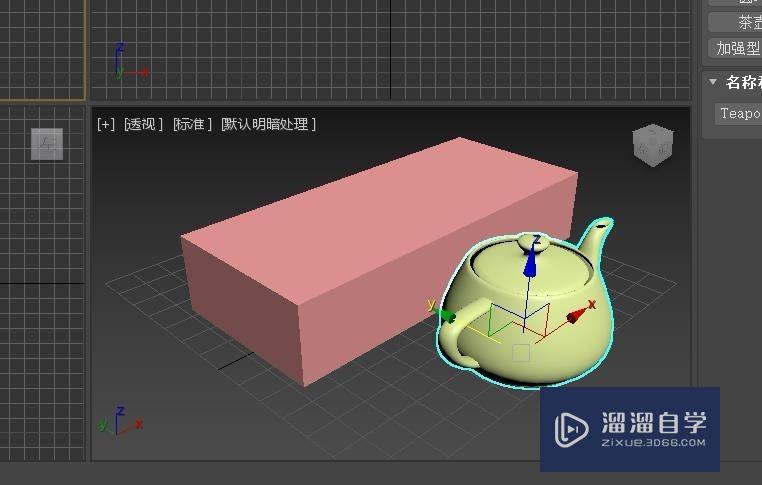Screen dimensions: 762x485
Task: Click the small gray square below the gizmo
Action: (521, 353)
